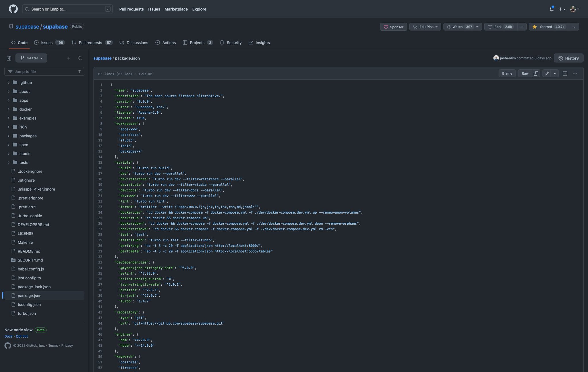The height and width of the screenshot is (372, 588).
Task: Open the Actions tab
Action: (165, 42)
